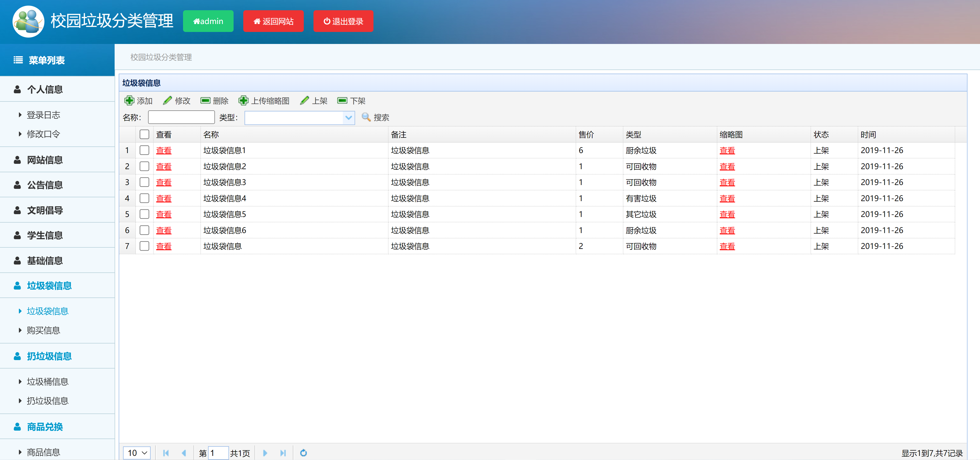The image size is (980, 460).
Task: Check the select-all checkbox in table header
Action: (144, 134)
